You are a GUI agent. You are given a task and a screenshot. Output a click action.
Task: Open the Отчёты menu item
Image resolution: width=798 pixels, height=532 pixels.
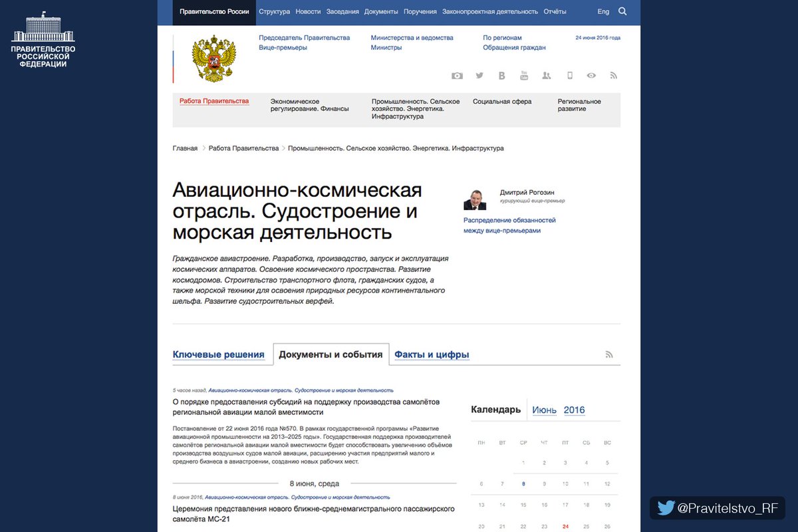point(555,12)
